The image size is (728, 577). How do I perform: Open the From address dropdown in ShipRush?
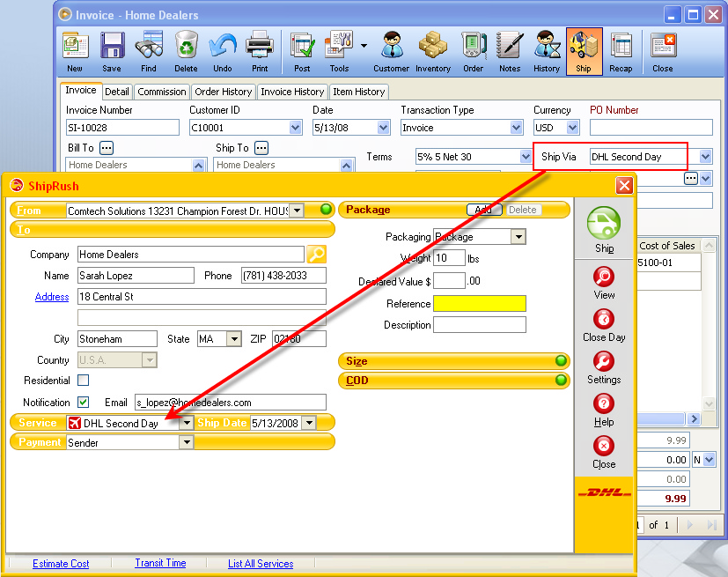pyautogui.click(x=298, y=211)
